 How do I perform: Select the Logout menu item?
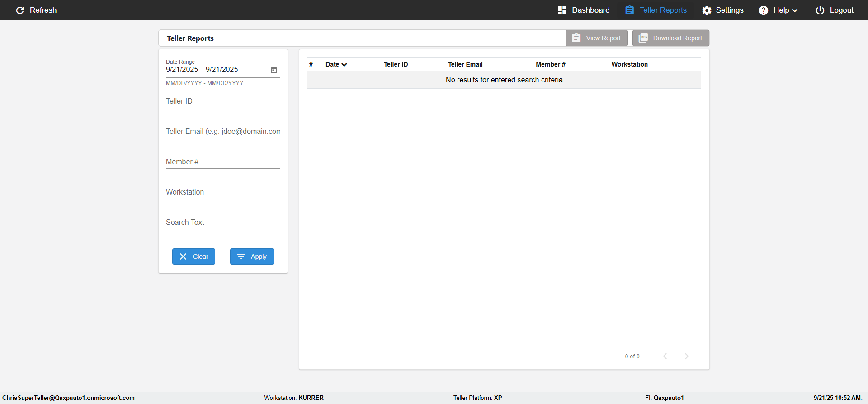click(x=835, y=10)
